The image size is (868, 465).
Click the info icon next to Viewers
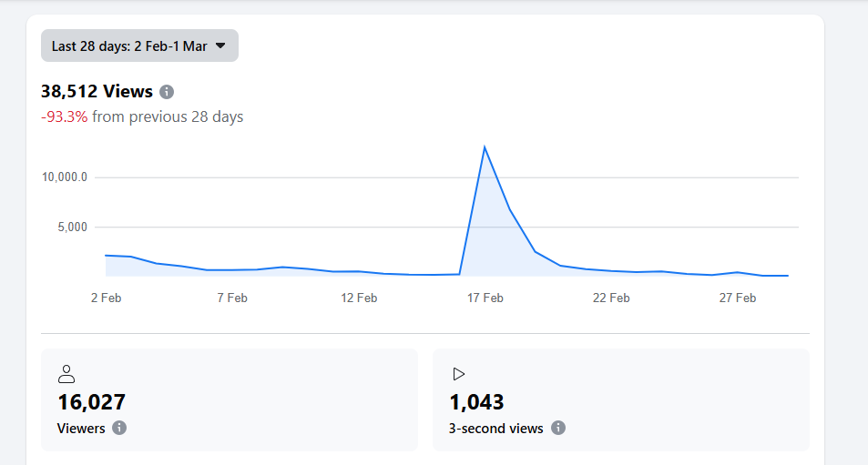pyautogui.click(x=119, y=428)
